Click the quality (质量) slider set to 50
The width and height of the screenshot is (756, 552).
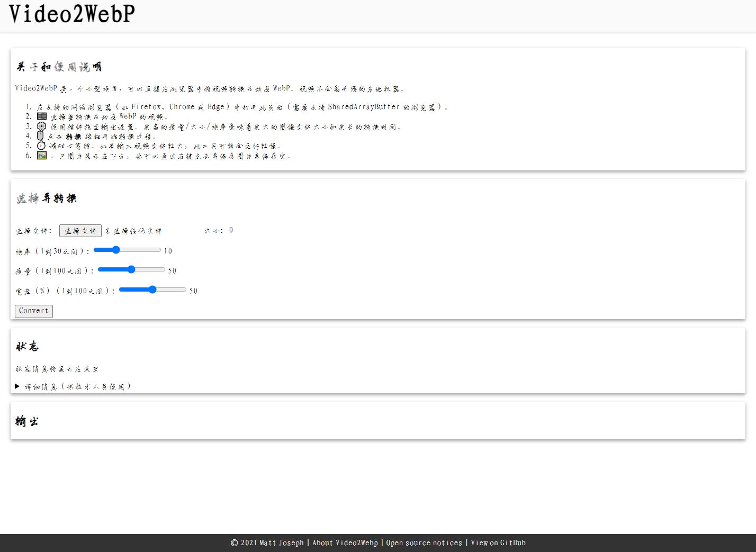(131, 269)
